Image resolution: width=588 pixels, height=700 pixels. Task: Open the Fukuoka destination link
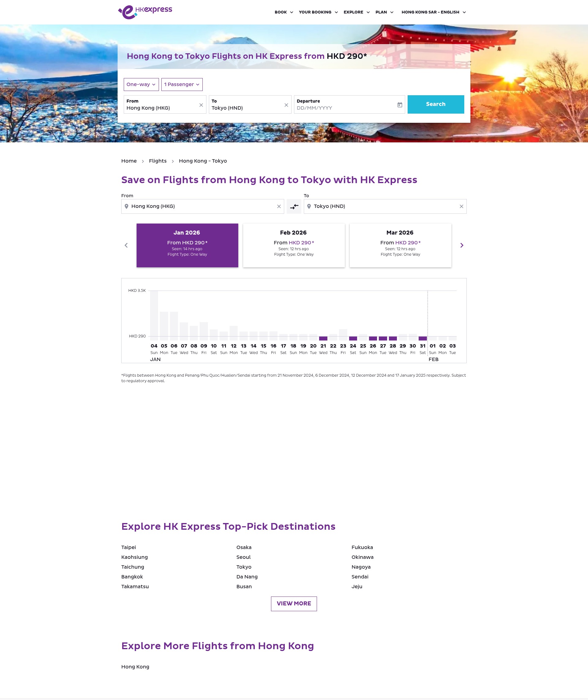coord(362,547)
